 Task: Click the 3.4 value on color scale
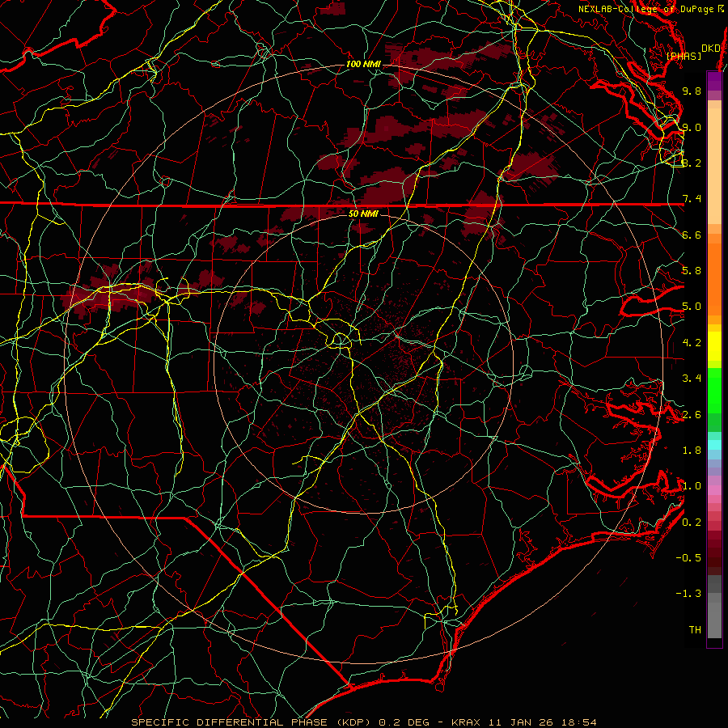[x=692, y=379]
